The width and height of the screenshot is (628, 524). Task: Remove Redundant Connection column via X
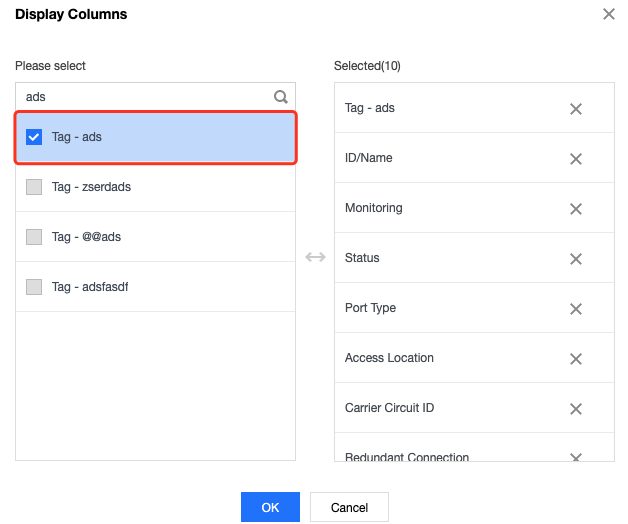coord(576,457)
